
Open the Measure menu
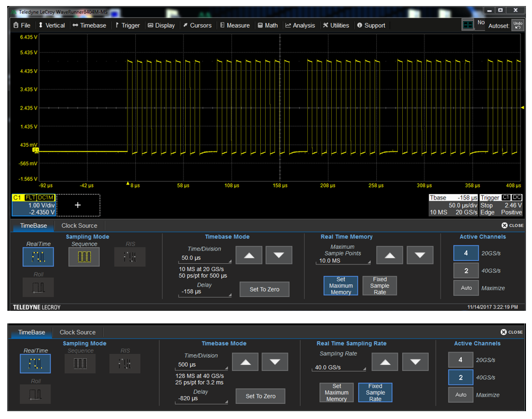tap(234, 25)
